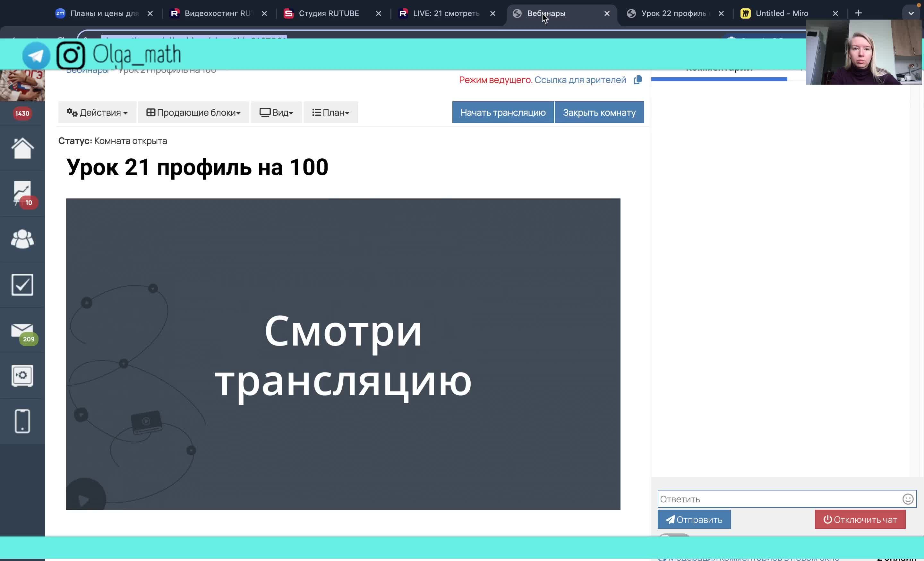Click Закрыть комнату button
Screen dimensions: 924x561
tap(599, 113)
